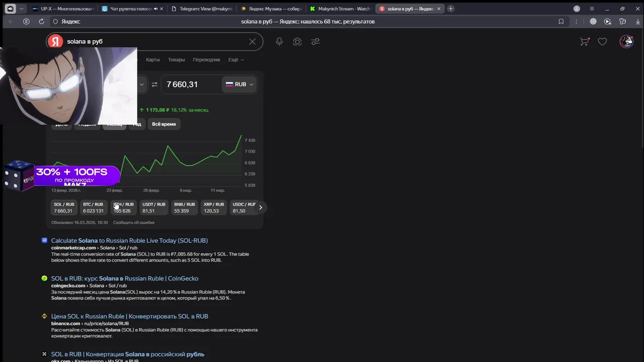
Task: Click the red Yandex Я logo in search box
Action: [55, 41]
